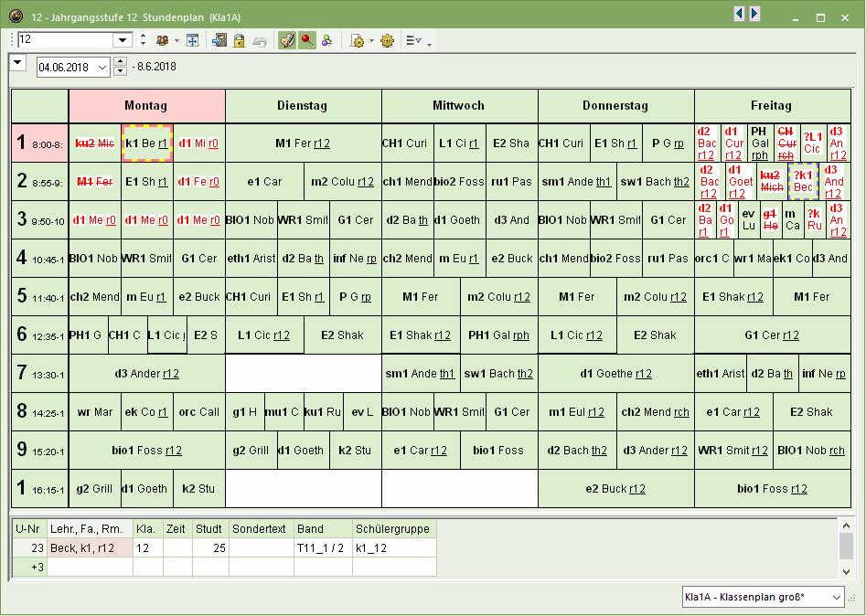Click the list view filter icon

(x=413, y=40)
